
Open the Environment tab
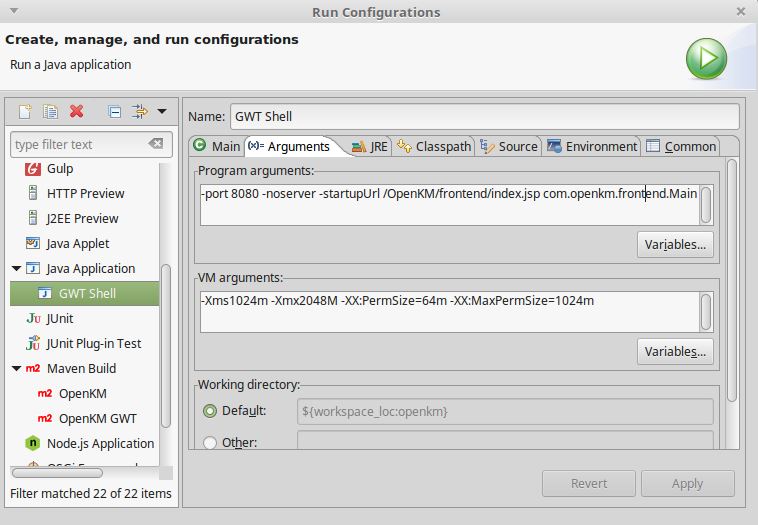pyautogui.click(x=592, y=146)
